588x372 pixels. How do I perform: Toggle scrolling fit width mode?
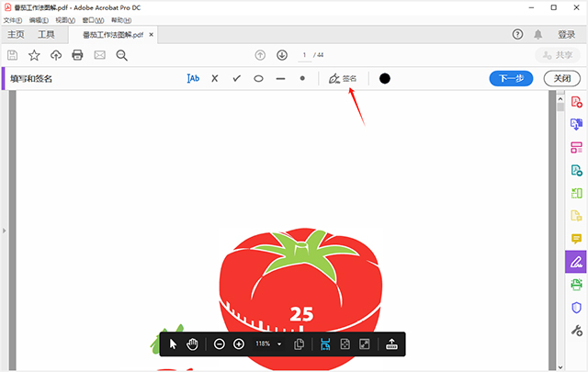point(325,344)
